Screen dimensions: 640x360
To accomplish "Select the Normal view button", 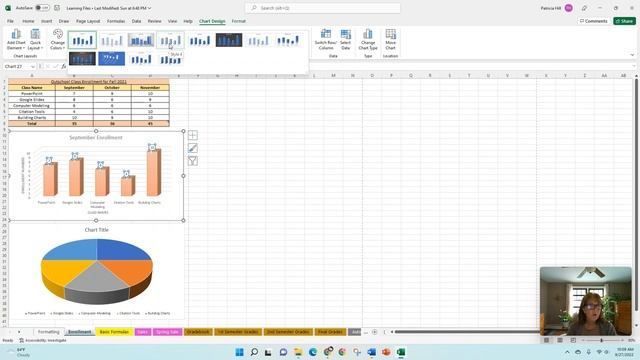I will point(547,340).
